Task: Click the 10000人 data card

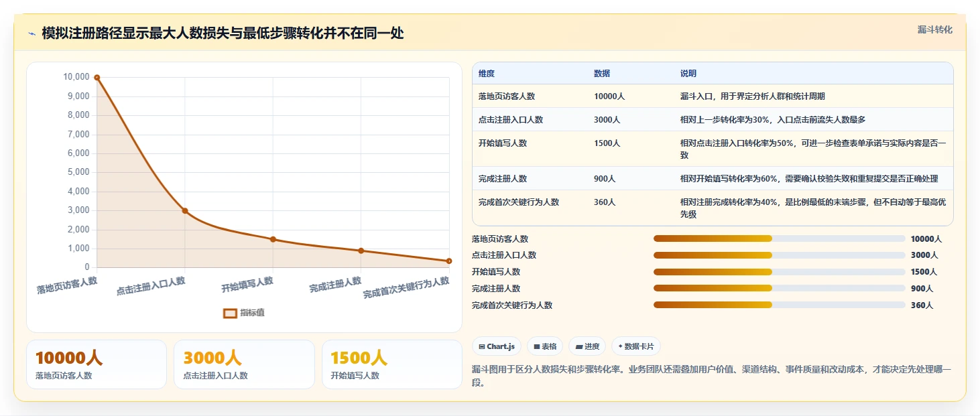Action: [97, 364]
